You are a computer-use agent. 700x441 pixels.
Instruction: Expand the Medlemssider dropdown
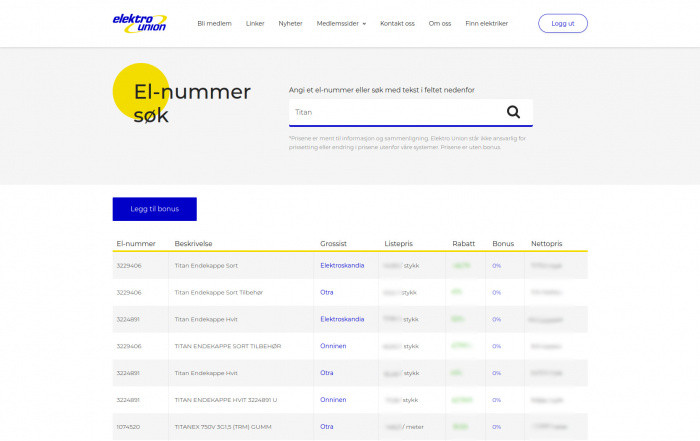pos(341,24)
